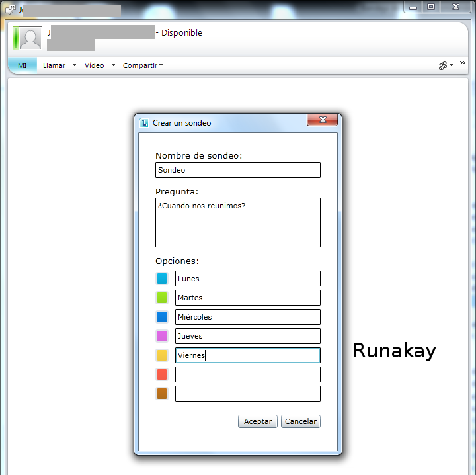Viewport: 476px width, 475px height.
Task: Maximize the conversation window
Action: point(431,7)
